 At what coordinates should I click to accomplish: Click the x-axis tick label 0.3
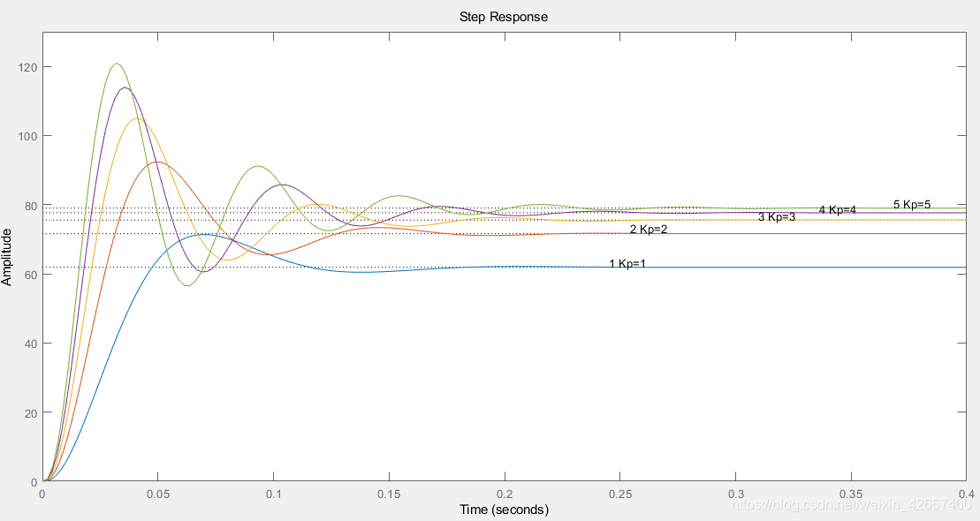[735, 495]
